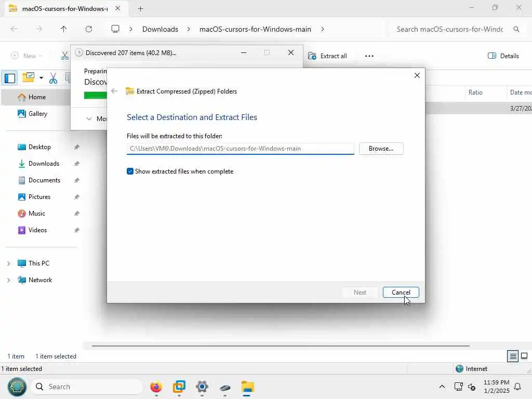Click the Cancel button in Extract dialog

401,292
